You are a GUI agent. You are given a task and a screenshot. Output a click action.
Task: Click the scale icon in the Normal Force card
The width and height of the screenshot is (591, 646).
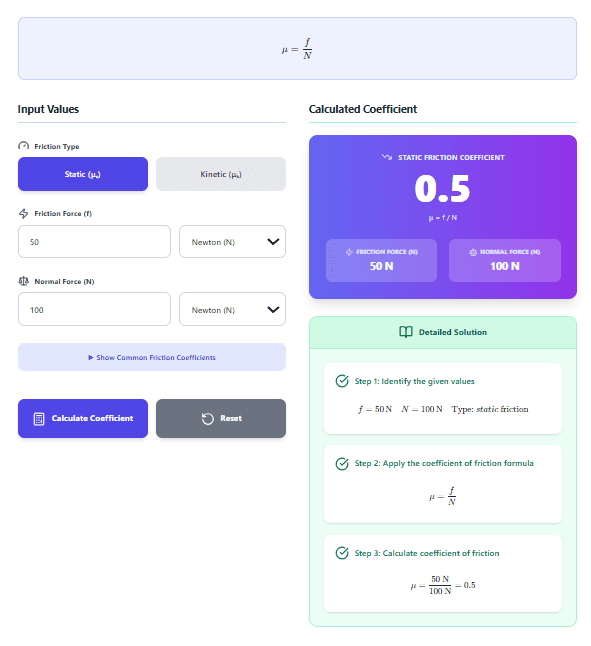coord(473,252)
